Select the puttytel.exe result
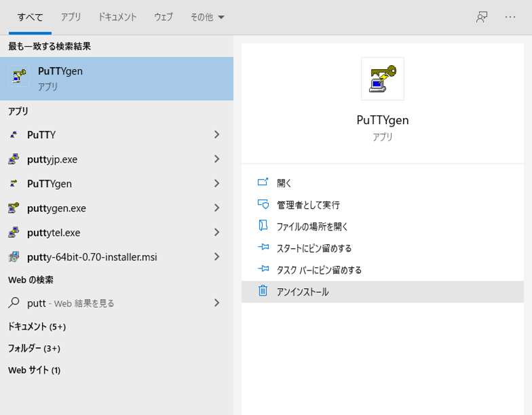Viewport: 532px width, 415px height. [117, 232]
